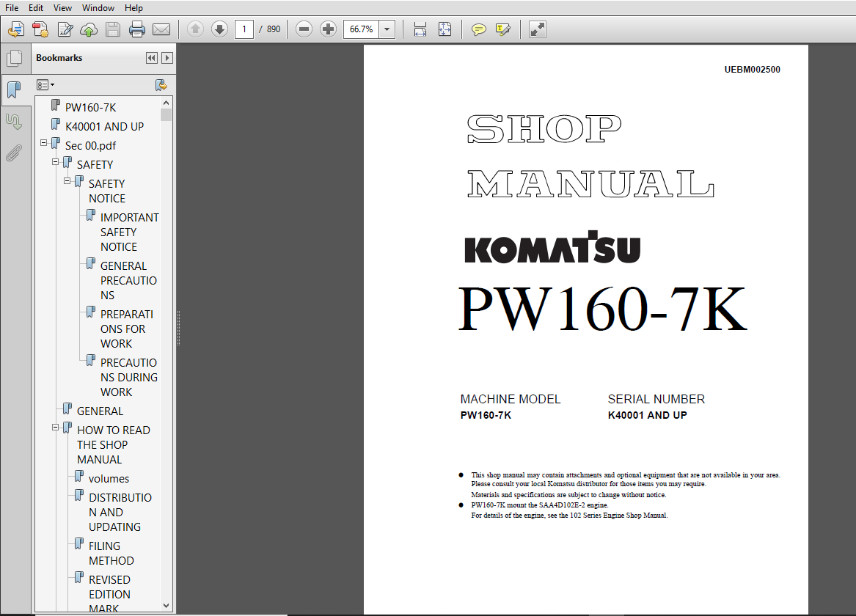The height and width of the screenshot is (616, 856).
Task: Collapse the SAFETY bookmark node
Action: click(x=56, y=162)
